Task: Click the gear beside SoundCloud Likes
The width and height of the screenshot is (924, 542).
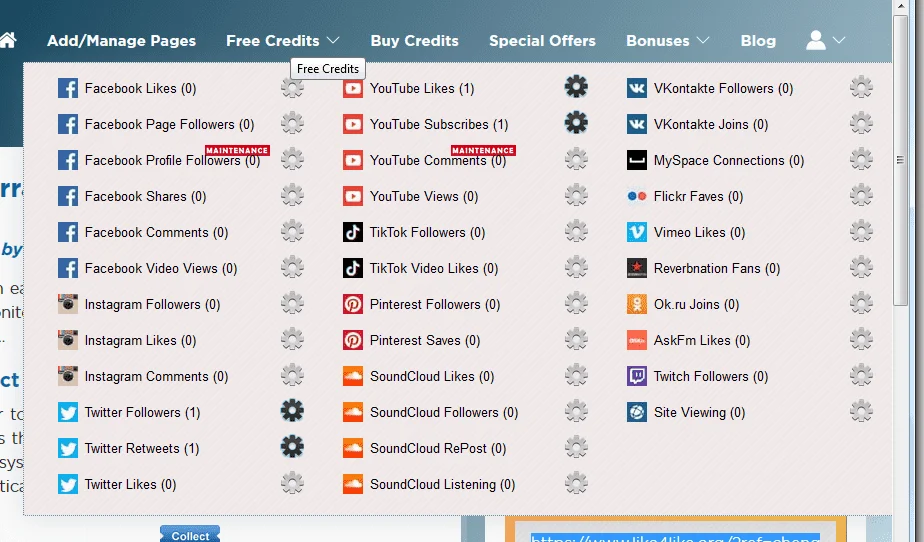Action: [576, 375]
